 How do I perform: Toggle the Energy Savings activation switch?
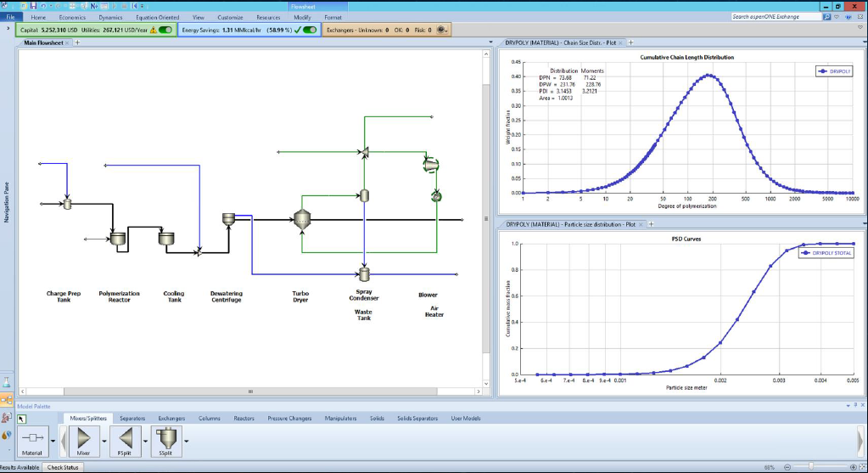[310, 30]
